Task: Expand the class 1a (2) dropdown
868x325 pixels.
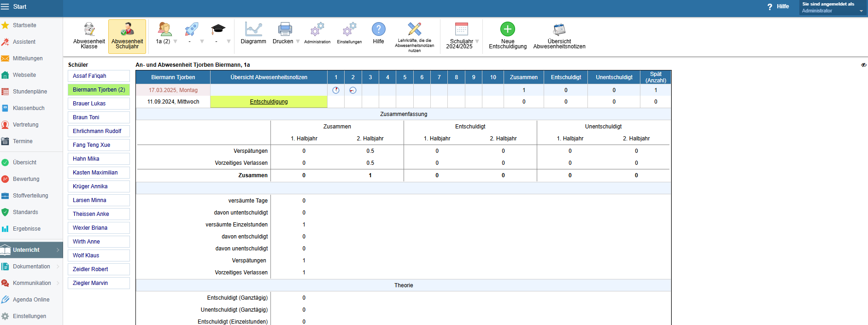Action: click(x=175, y=41)
